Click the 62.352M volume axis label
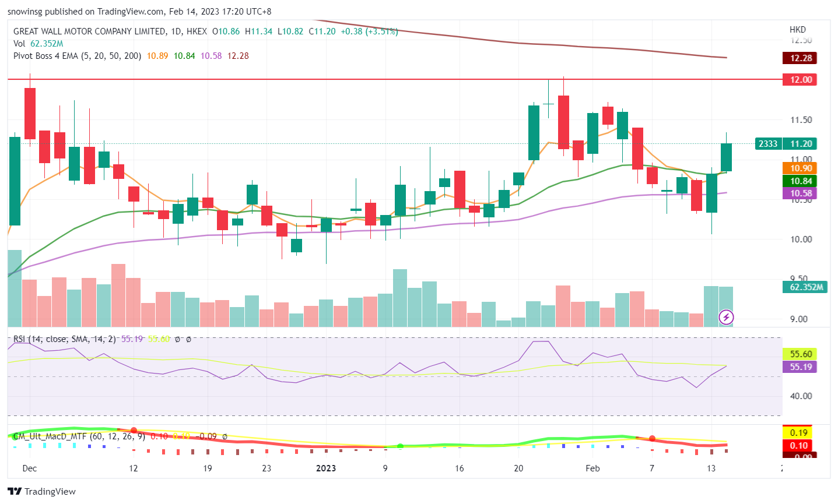This screenshot has height=504, width=838. 805,287
